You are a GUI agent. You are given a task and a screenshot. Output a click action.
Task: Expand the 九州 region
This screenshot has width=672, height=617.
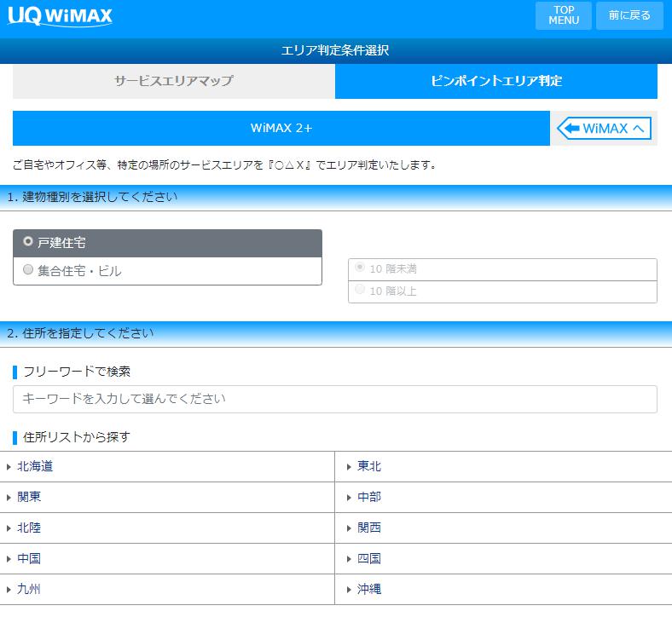167,589
